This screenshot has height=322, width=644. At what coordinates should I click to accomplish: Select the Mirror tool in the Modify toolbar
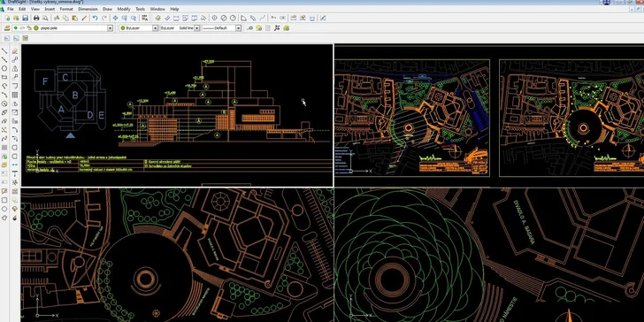[x=15, y=68]
